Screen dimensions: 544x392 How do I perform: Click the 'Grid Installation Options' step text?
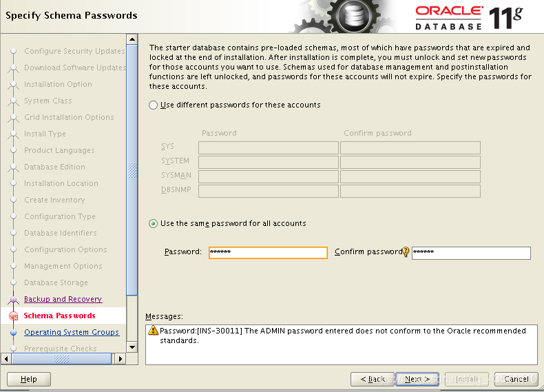tap(69, 117)
